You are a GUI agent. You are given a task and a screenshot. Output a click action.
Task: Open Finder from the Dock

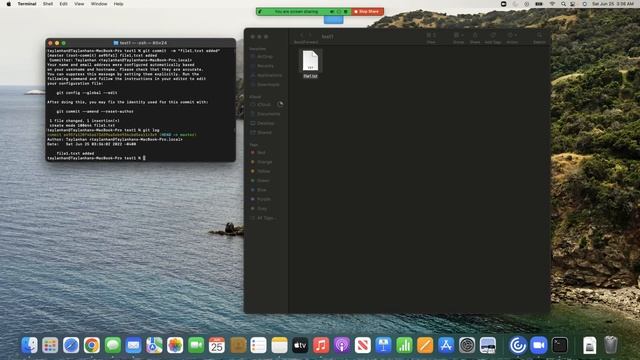(x=29, y=345)
